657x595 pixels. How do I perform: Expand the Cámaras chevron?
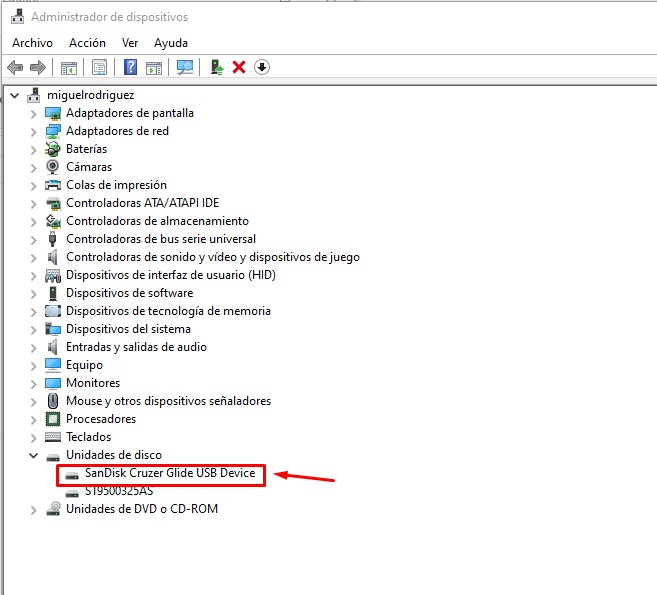tap(34, 168)
